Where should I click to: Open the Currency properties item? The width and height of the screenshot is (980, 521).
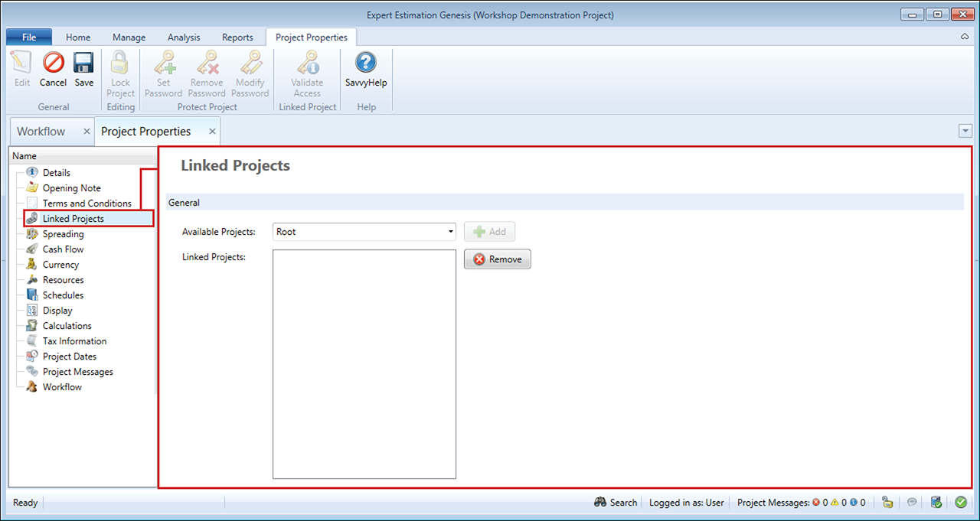pyautogui.click(x=60, y=265)
